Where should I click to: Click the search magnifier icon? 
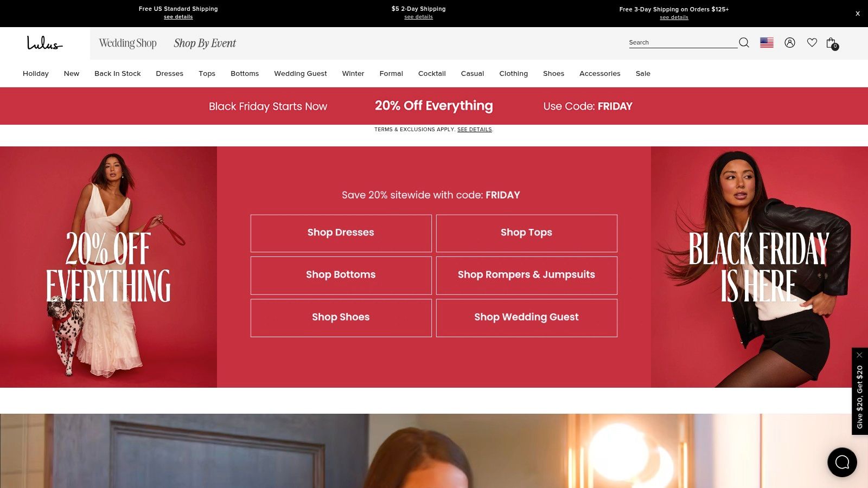(744, 42)
